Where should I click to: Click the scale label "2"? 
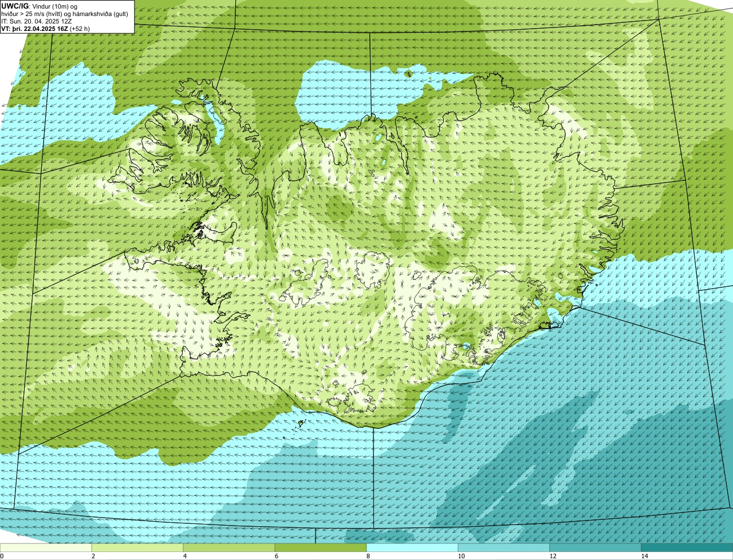(93, 556)
